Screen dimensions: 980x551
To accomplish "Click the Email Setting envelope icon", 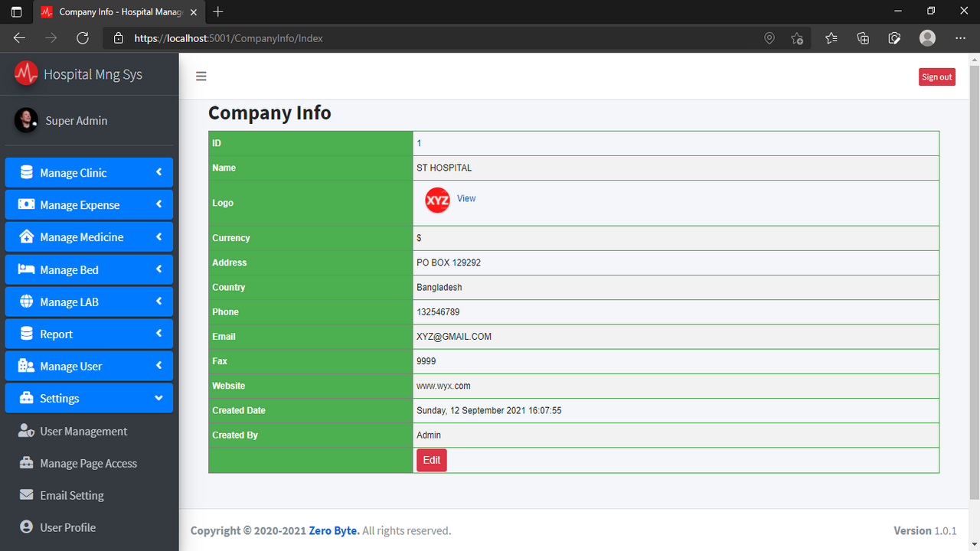I will click(x=26, y=494).
